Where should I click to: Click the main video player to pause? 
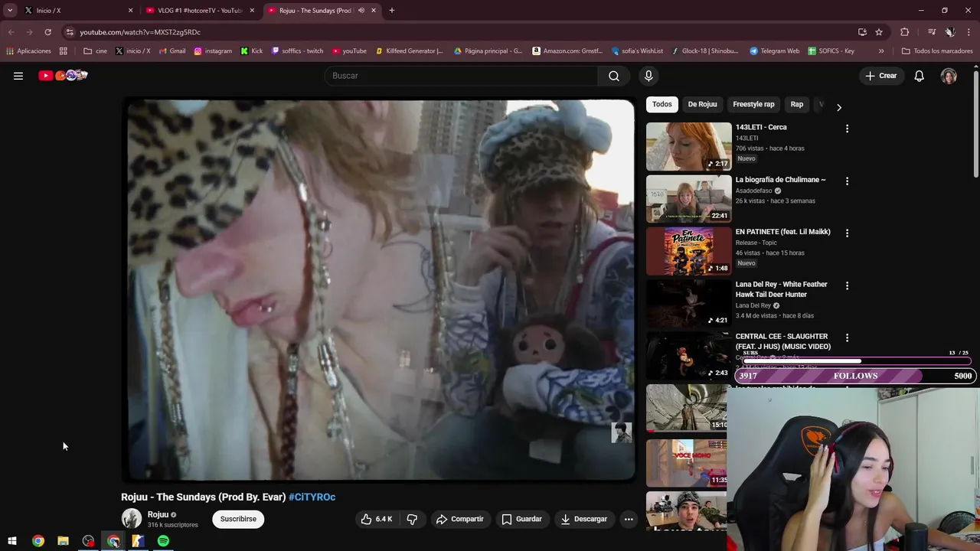coord(378,290)
